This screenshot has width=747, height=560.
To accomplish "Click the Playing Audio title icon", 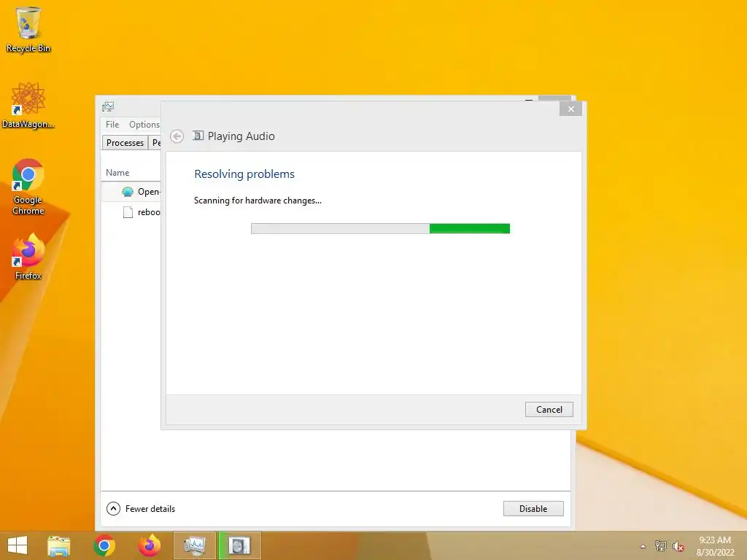I will (x=198, y=136).
